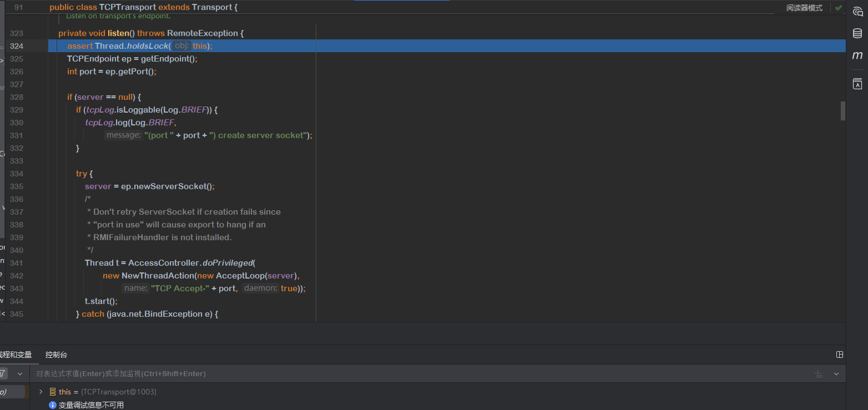The height and width of the screenshot is (410, 868).
Task: Open the AI Assistant chat panel icon
Action: pos(857,12)
